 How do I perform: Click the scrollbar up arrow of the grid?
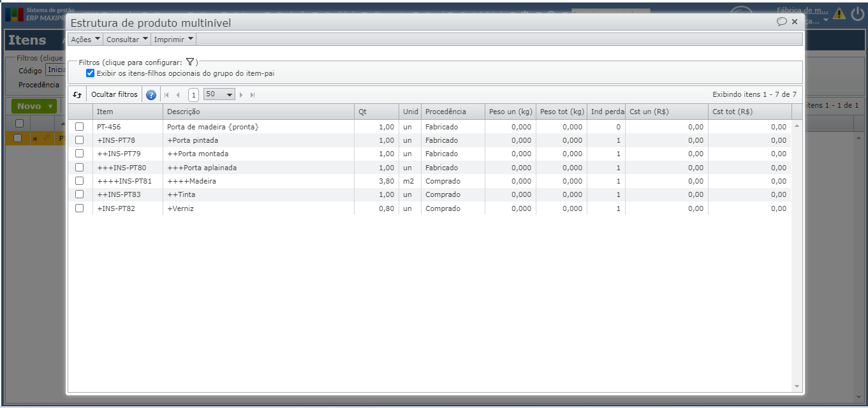coord(797,126)
